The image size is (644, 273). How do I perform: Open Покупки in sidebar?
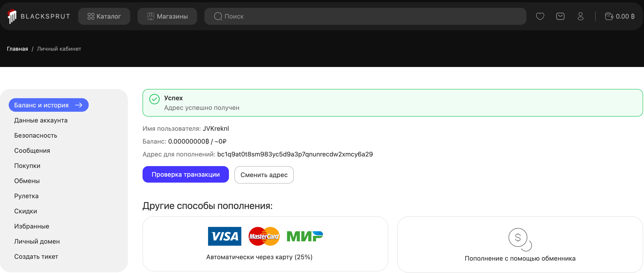(x=27, y=166)
